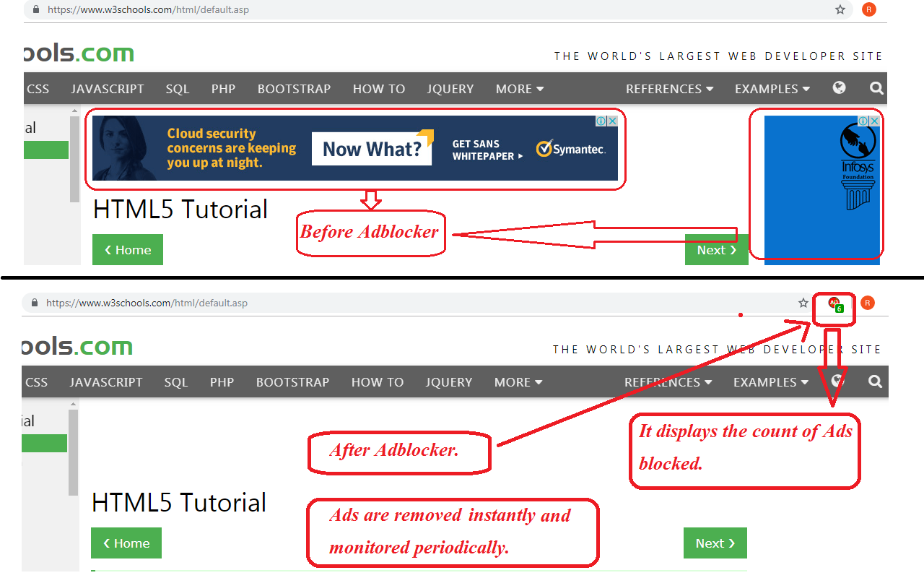Viewport: 924px width, 578px height.
Task: Close the Infosys Foundation ad with its X
Action: pyautogui.click(x=875, y=121)
